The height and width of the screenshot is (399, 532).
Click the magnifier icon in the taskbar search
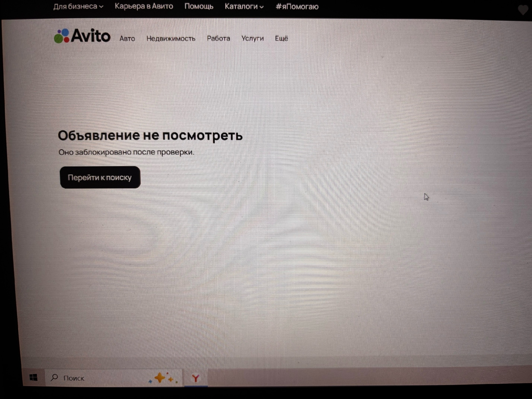53,378
